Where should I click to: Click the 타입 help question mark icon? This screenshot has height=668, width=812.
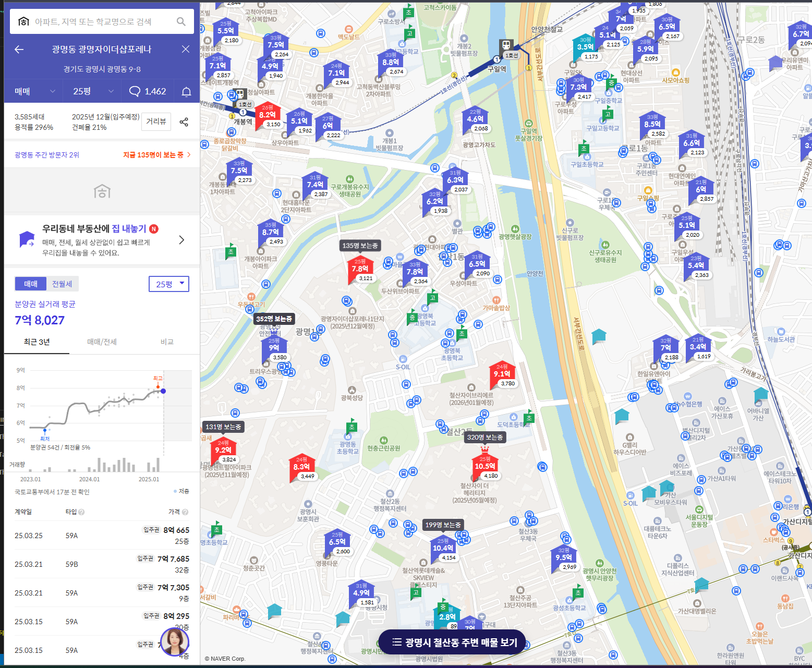(x=81, y=512)
